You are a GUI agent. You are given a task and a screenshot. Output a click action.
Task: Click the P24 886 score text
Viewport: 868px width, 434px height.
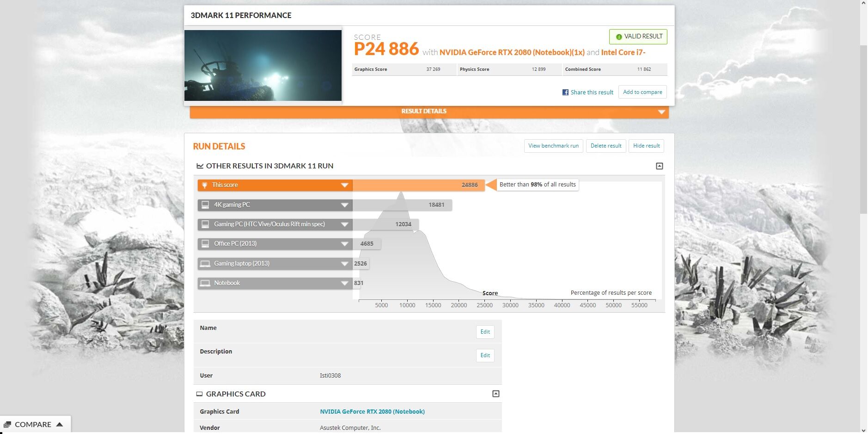click(386, 49)
